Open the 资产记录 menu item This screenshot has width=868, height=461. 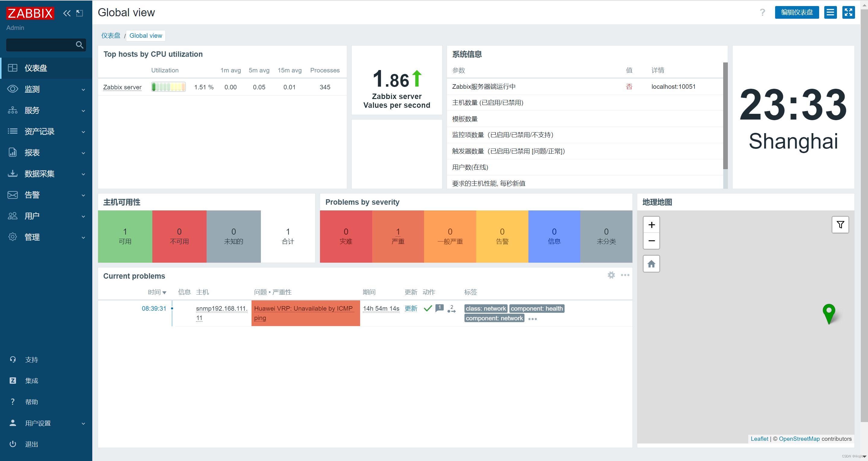46,132
